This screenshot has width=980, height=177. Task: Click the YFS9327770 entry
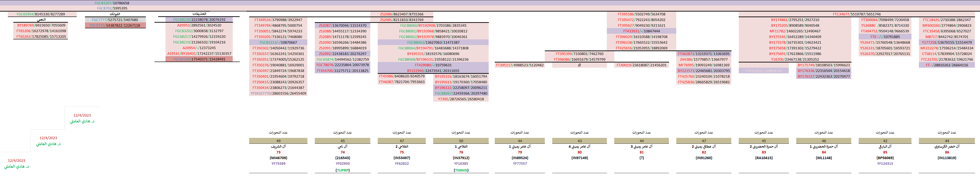(278, 93)
